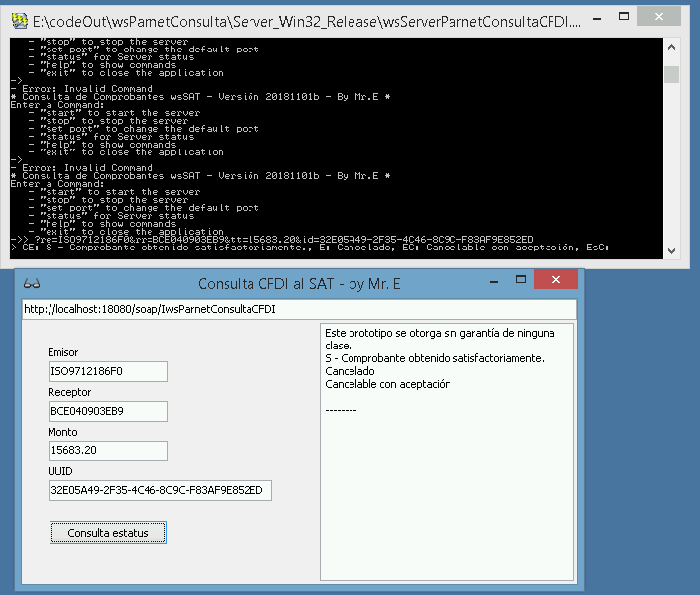Click 'S - Comprobante obtenido satisfactoriamente.' line
This screenshot has width=700, height=595.
[x=435, y=358]
